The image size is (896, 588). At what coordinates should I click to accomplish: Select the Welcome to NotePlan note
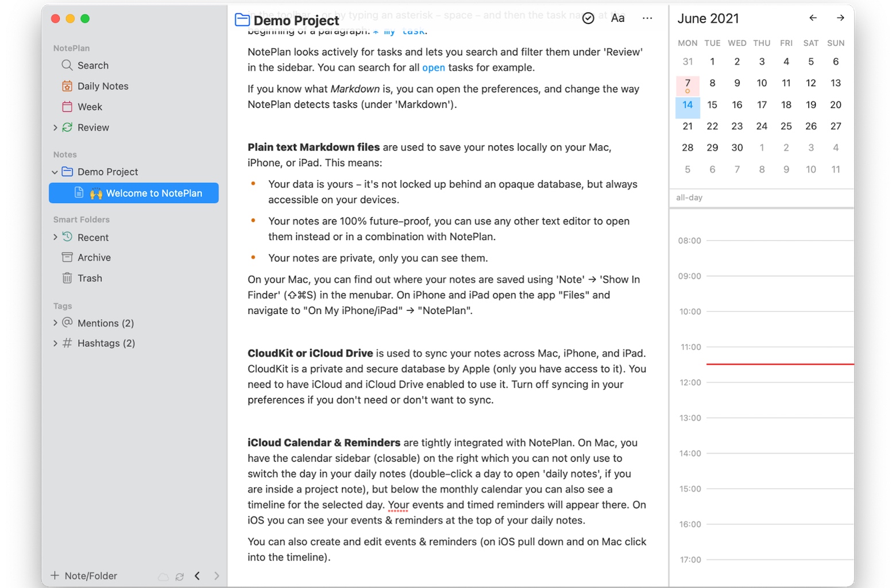tap(153, 193)
